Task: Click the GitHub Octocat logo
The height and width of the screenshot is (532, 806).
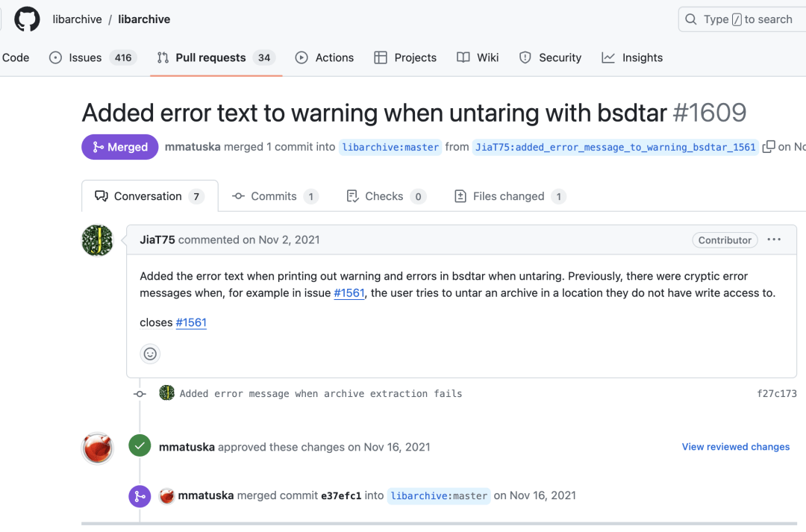Action: pyautogui.click(x=27, y=19)
